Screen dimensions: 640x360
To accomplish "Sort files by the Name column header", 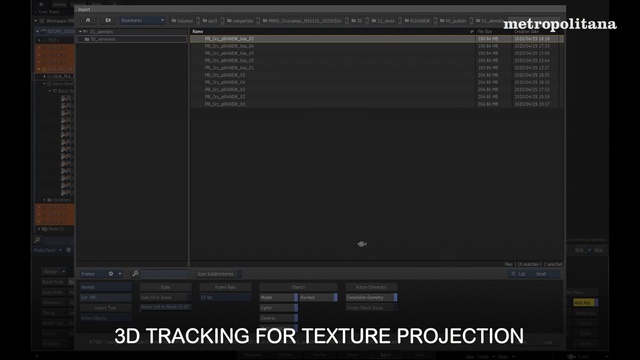I will (198, 31).
